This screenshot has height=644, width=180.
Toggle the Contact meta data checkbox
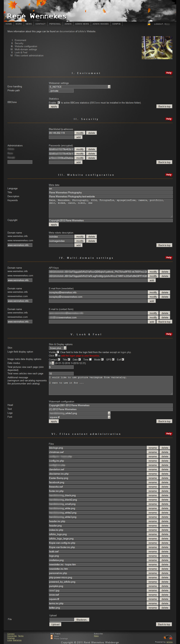pos(59,360)
